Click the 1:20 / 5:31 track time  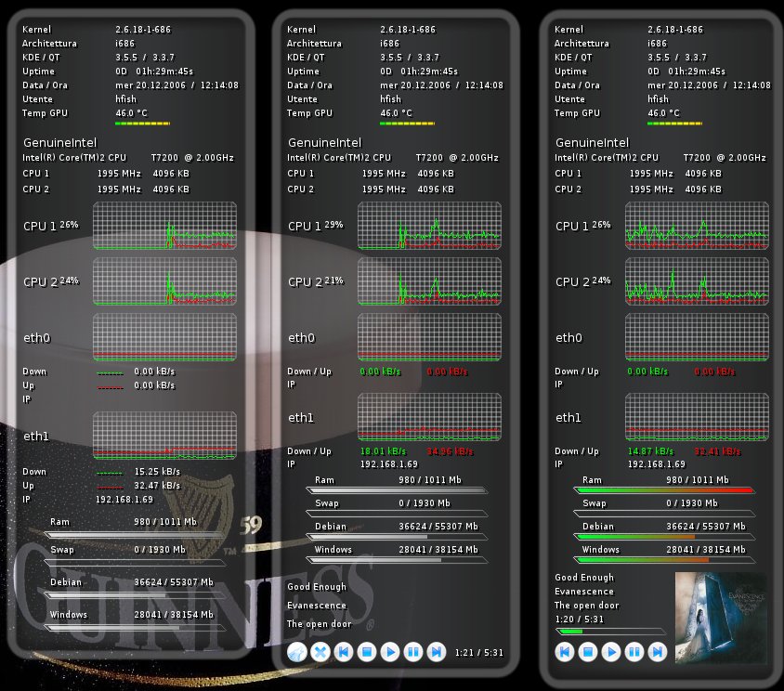point(579,619)
